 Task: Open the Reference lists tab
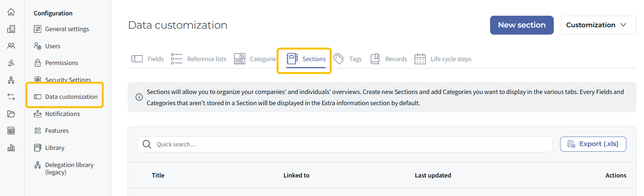click(199, 59)
